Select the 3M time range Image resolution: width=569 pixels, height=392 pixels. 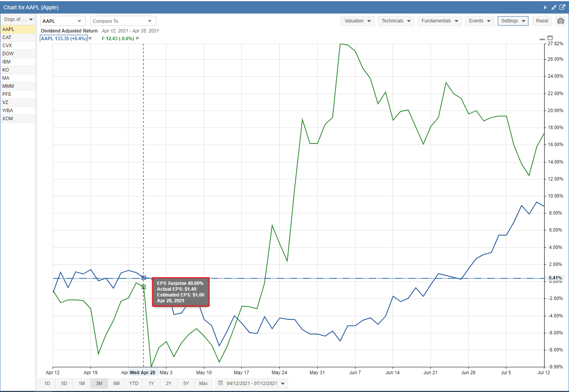pyautogui.click(x=99, y=383)
